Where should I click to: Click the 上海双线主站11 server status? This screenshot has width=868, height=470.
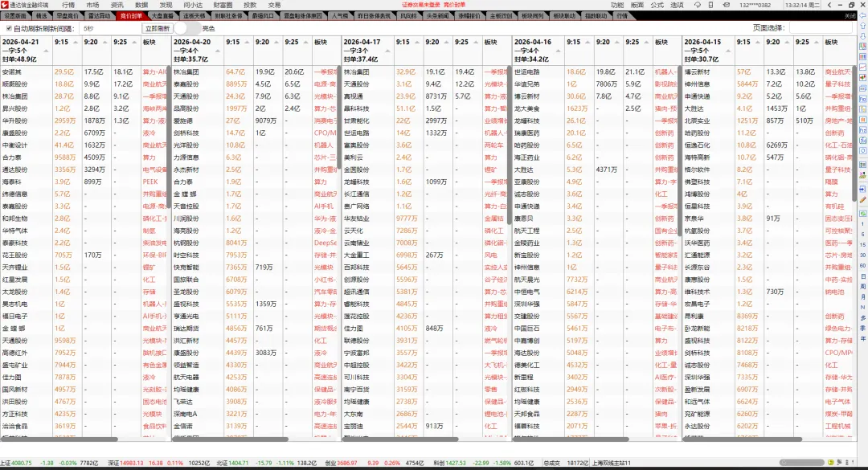[x=612, y=463]
